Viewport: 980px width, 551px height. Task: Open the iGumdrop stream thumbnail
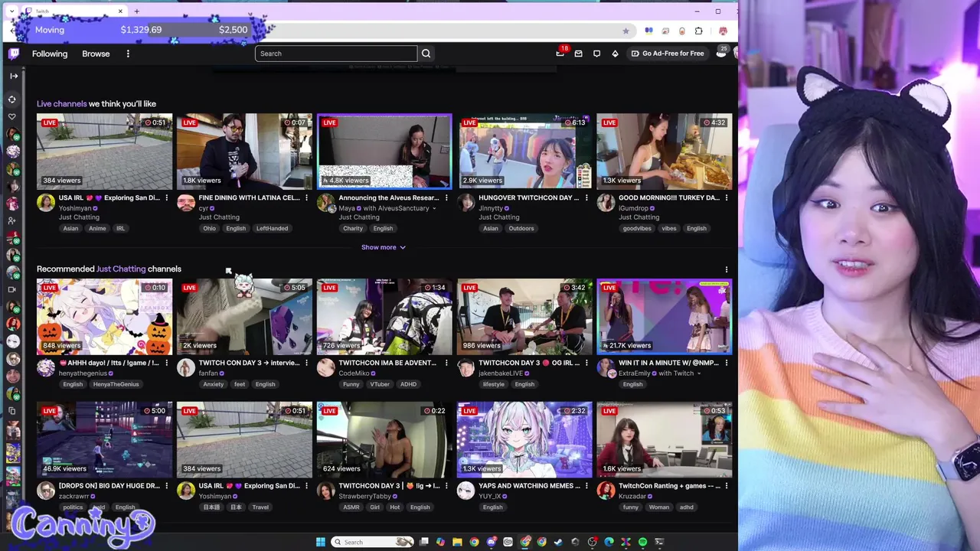(x=665, y=152)
